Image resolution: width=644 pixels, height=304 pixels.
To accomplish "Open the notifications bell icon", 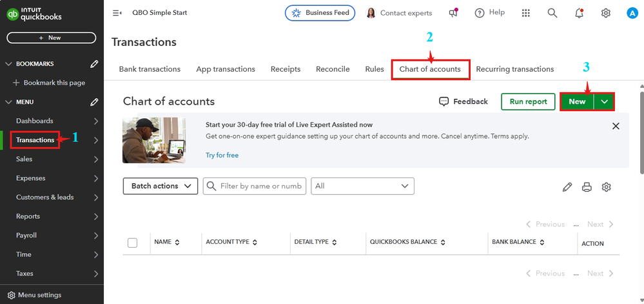I will 579,13.
